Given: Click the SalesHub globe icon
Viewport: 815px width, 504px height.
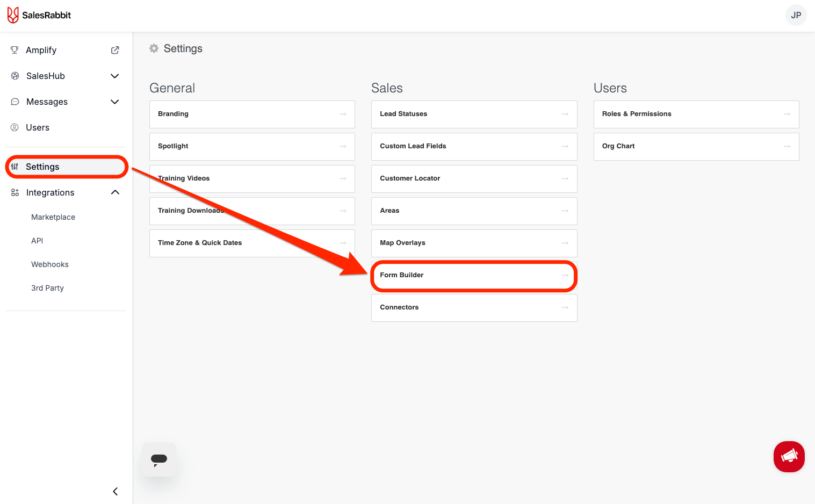Looking at the screenshot, I should (15, 76).
